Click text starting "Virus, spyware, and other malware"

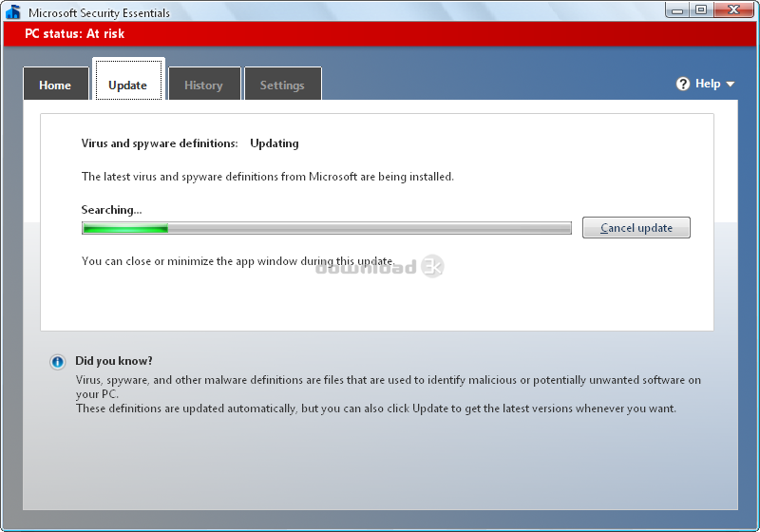point(389,387)
